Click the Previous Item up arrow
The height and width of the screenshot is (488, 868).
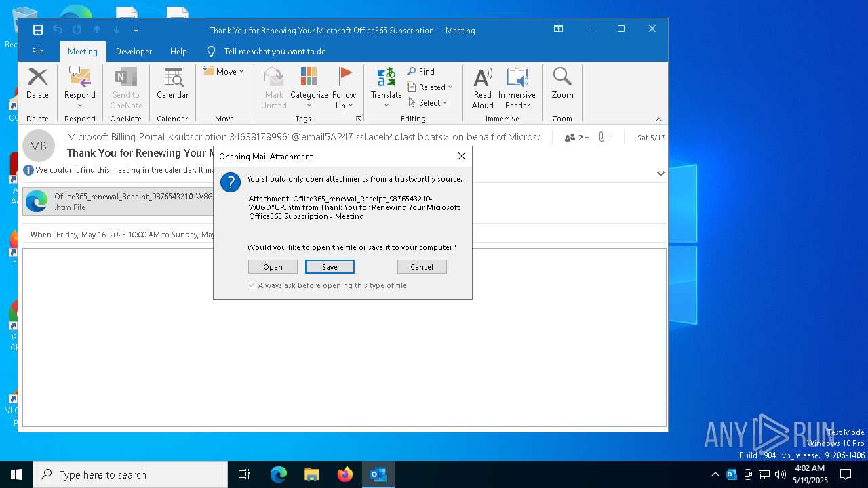97,30
